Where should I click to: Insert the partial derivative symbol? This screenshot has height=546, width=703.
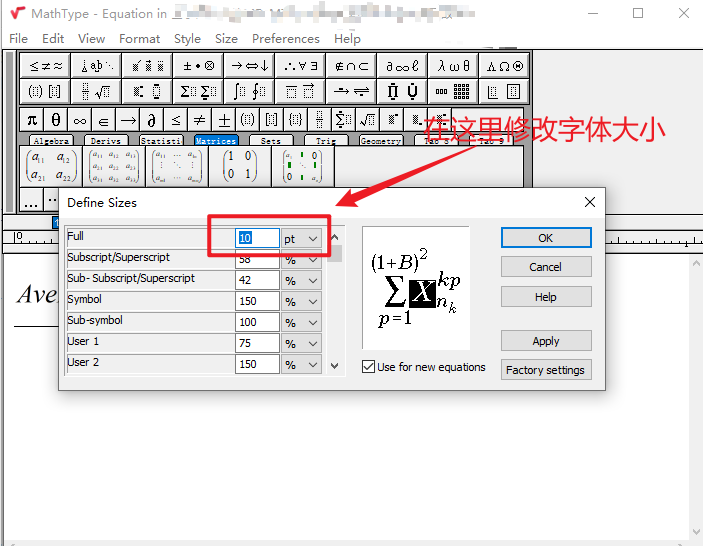point(152,120)
